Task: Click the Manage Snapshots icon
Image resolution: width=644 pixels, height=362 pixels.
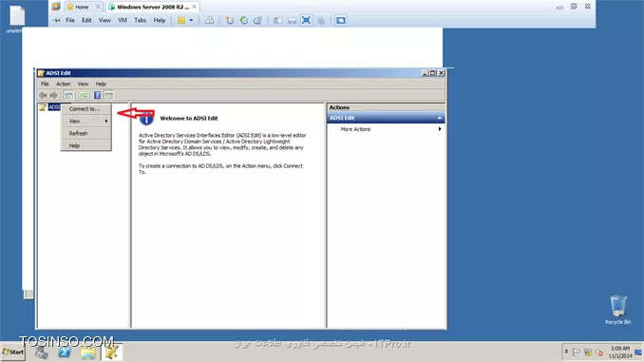Action: (x=257, y=20)
